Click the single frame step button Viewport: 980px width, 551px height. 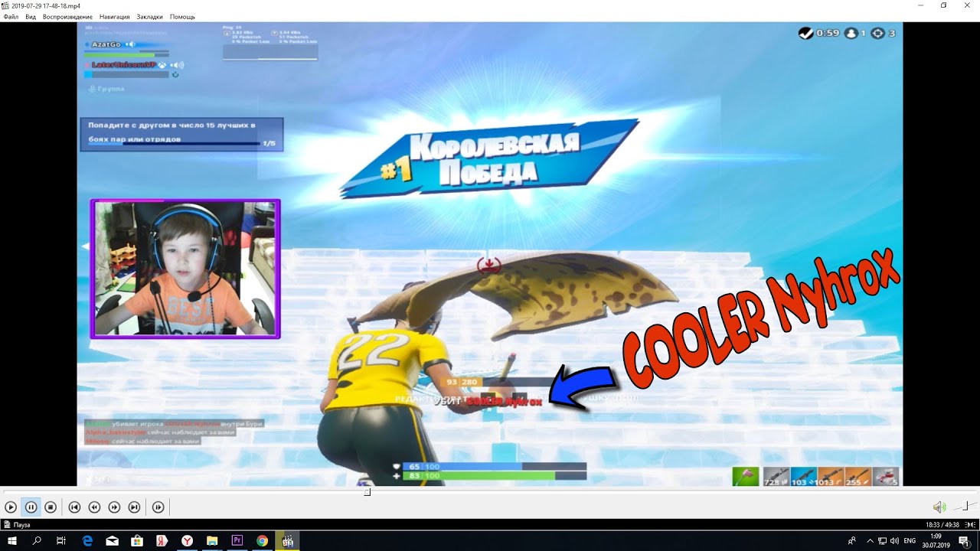pos(158,507)
